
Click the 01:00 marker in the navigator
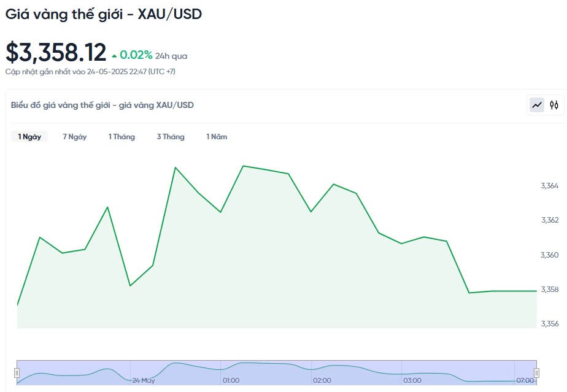click(231, 380)
